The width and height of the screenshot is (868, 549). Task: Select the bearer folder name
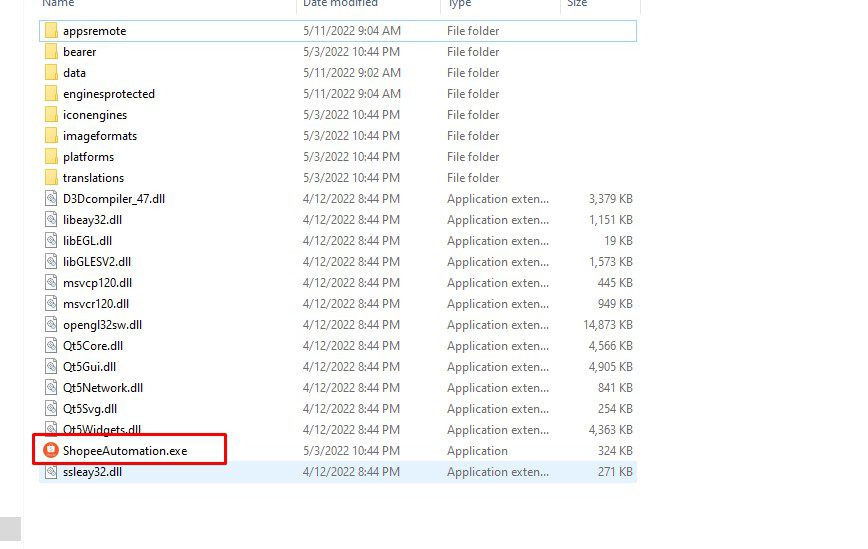[80, 51]
